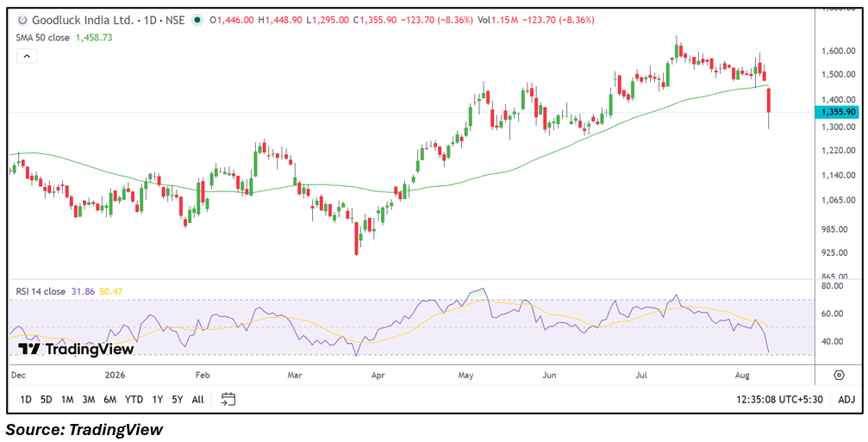The width and height of the screenshot is (868, 442).
Task: Click the 1,600.00 price axis label
Action: 841,51
